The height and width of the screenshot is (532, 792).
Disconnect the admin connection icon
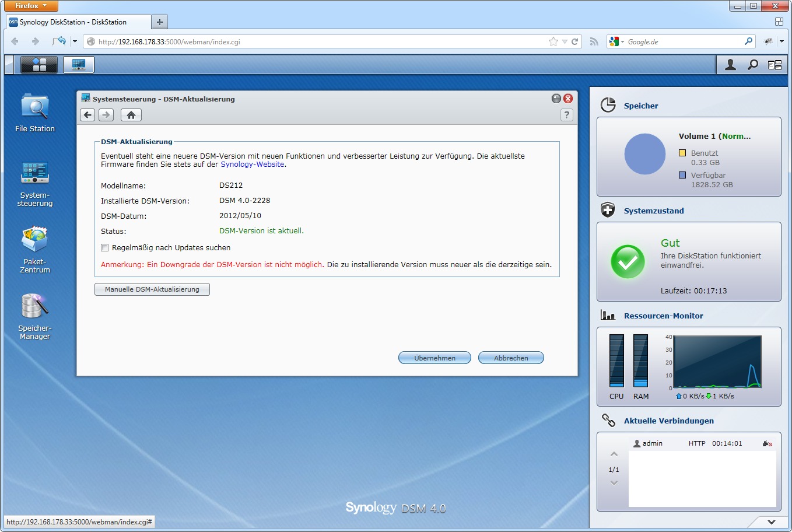click(x=767, y=443)
